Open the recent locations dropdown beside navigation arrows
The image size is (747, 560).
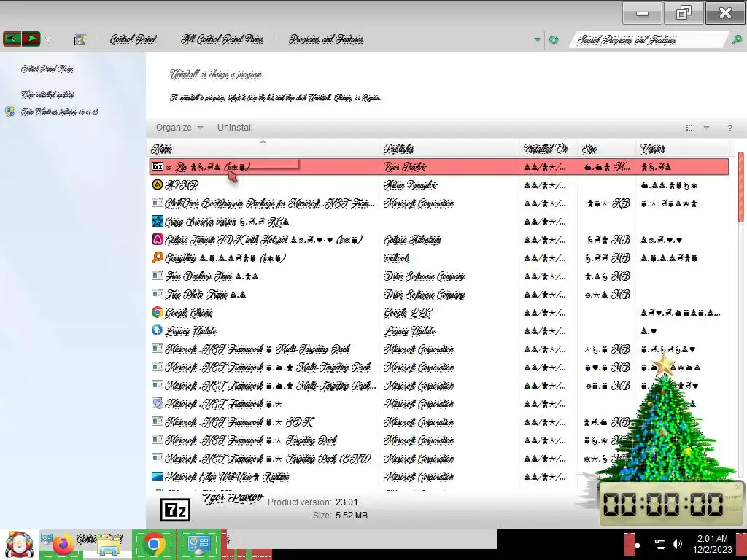coord(48,40)
